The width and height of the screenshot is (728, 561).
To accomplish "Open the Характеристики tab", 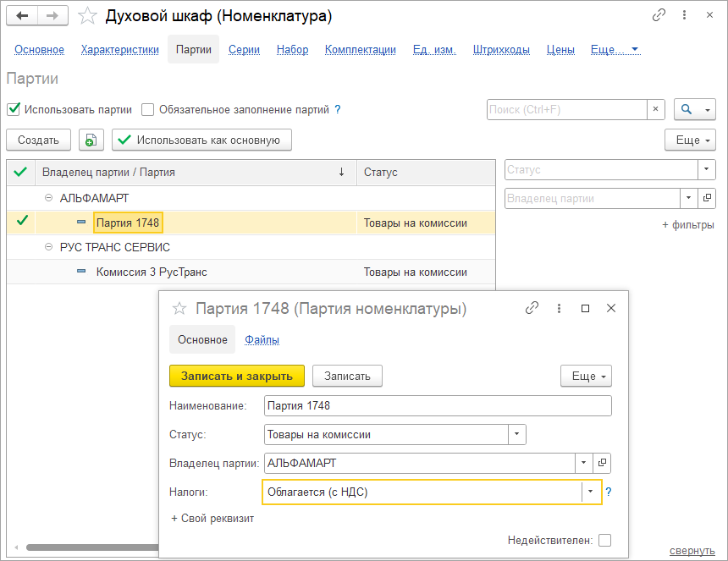I will (x=120, y=49).
